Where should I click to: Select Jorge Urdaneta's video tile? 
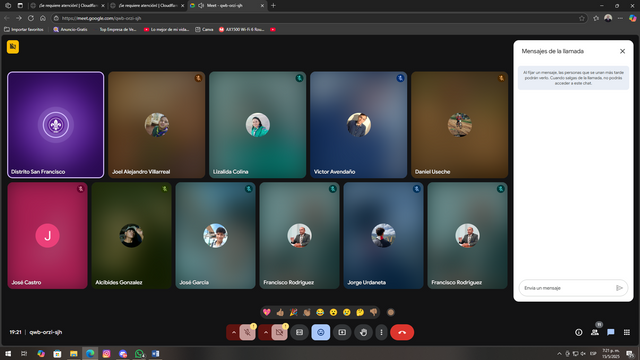(x=383, y=236)
